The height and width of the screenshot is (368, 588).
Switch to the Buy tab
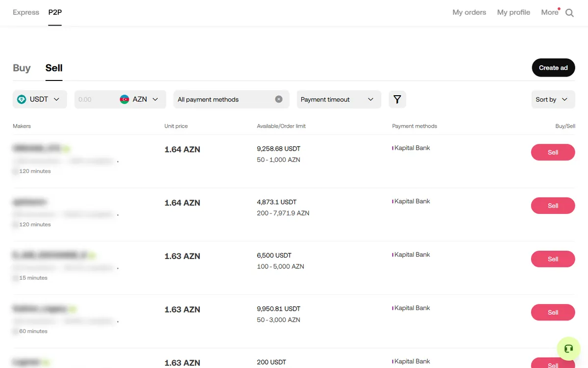[x=22, y=68]
